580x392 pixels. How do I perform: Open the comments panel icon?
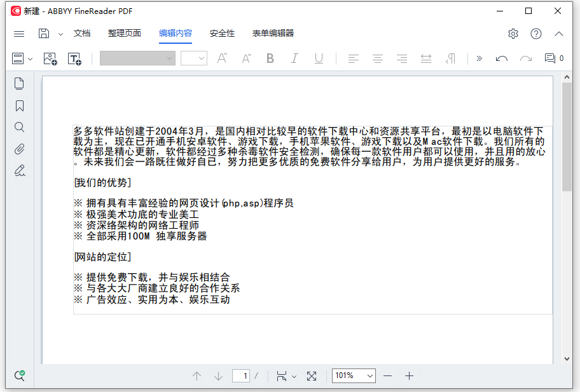coord(550,58)
